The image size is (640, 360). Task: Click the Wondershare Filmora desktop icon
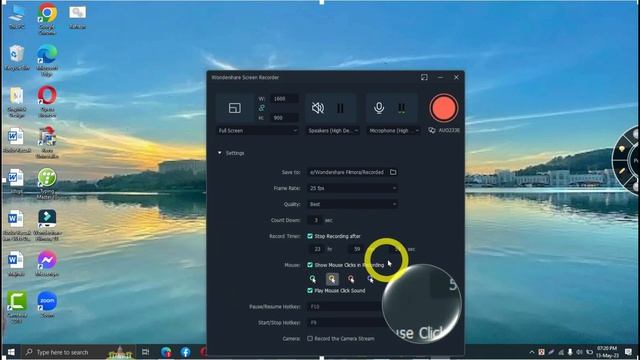pyautogui.click(x=47, y=224)
